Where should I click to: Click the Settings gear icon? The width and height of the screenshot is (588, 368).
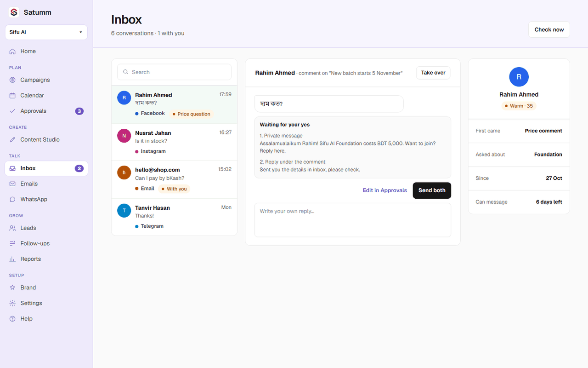(x=12, y=304)
